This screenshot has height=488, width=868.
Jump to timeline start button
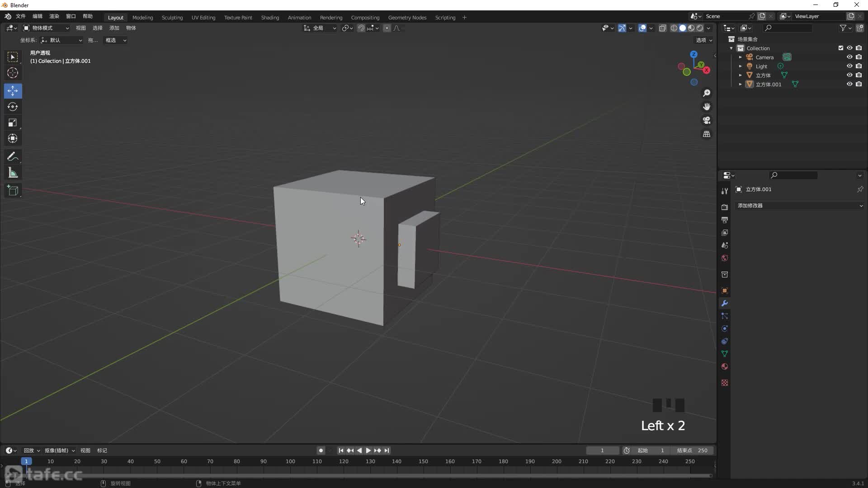point(341,450)
